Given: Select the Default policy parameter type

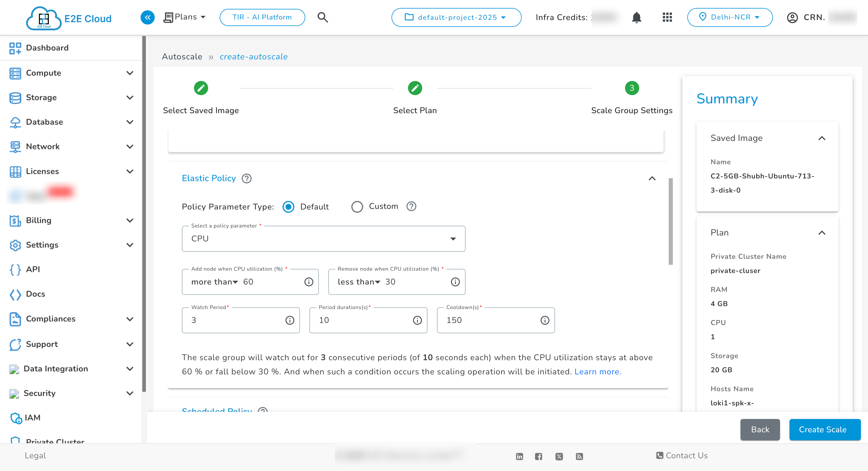Looking at the screenshot, I should [288, 207].
